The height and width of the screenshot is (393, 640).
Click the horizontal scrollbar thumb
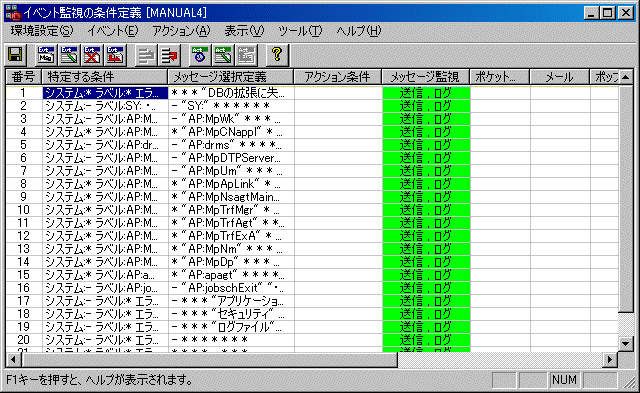point(210,360)
